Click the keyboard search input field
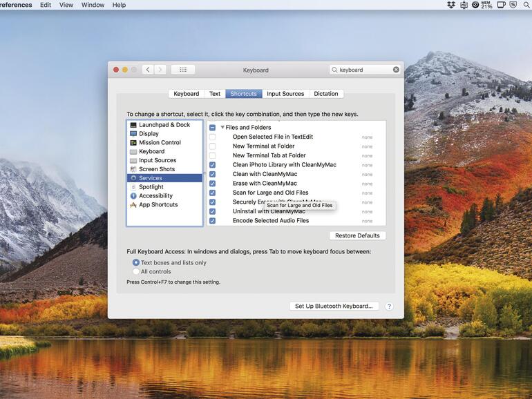Viewport: 532px width, 399px height. [365, 70]
